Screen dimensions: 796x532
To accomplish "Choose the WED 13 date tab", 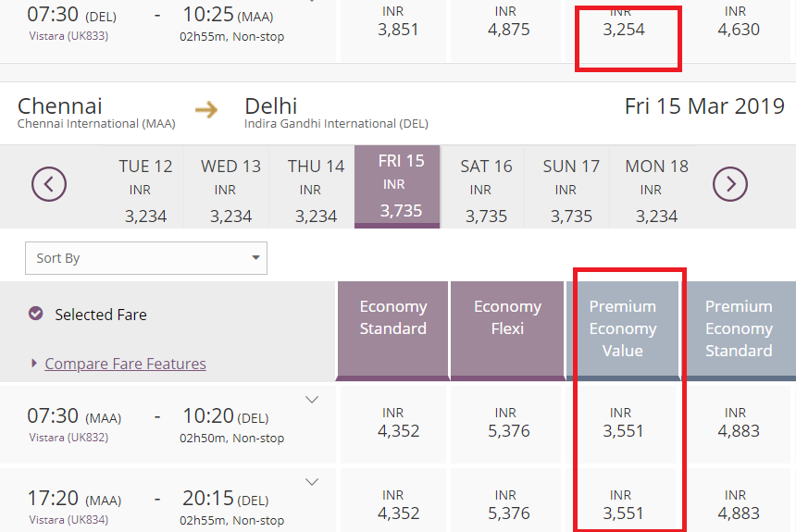I will click(x=230, y=190).
